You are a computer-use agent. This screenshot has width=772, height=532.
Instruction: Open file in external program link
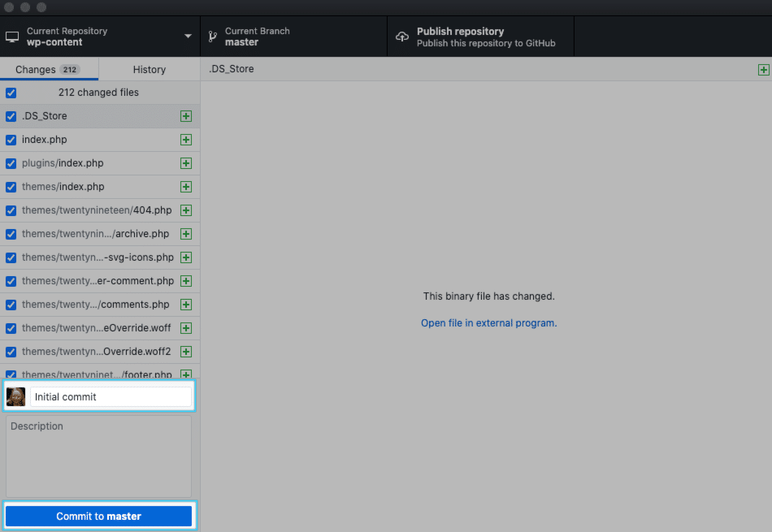pyautogui.click(x=489, y=322)
